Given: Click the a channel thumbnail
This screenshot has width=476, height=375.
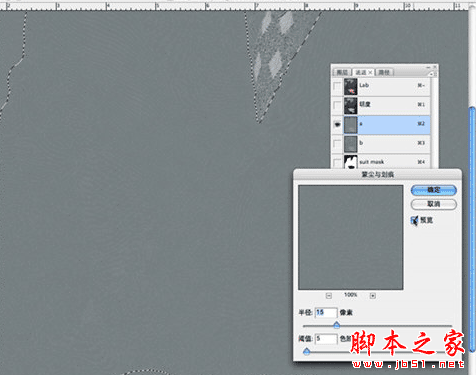Looking at the screenshot, I should click(351, 124).
